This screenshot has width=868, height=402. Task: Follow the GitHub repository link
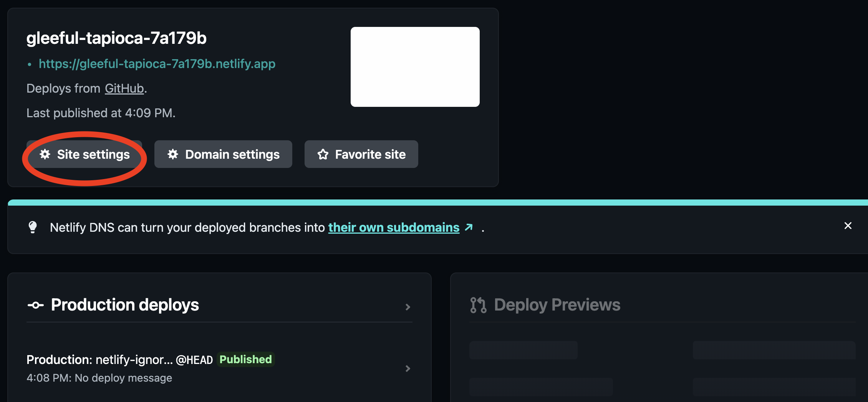124,88
